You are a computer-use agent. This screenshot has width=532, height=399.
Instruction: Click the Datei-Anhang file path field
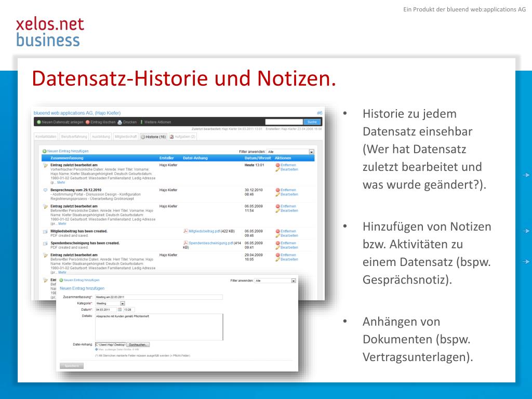pos(111,345)
